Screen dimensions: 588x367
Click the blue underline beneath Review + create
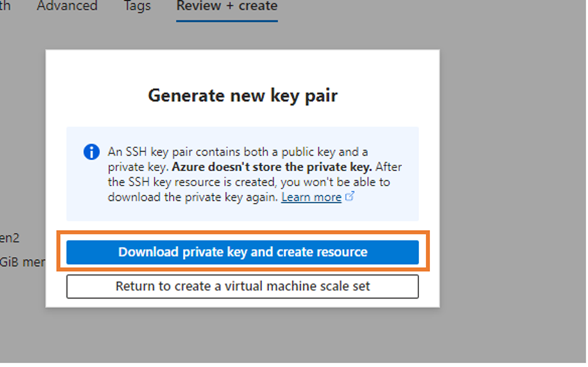(227, 20)
